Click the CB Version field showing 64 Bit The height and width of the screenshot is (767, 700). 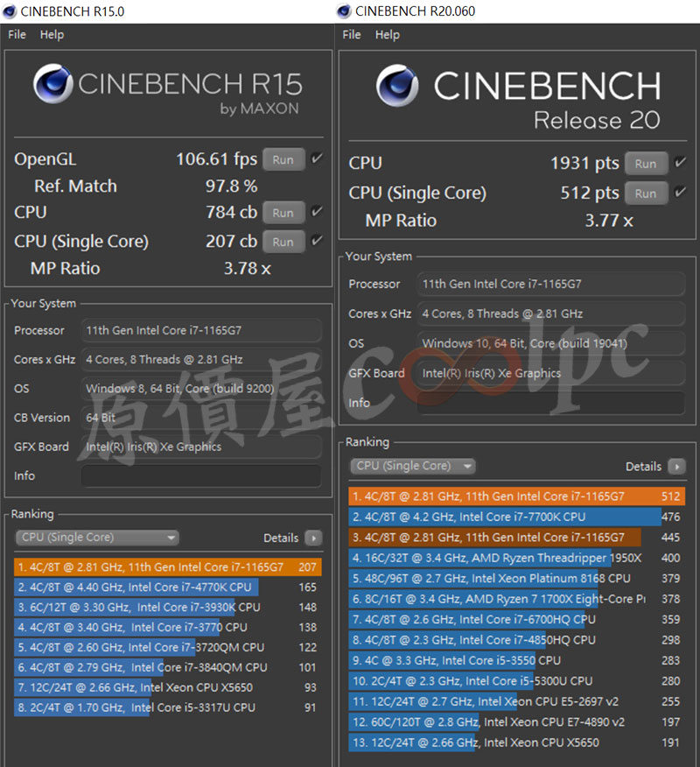click(x=201, y=418)
